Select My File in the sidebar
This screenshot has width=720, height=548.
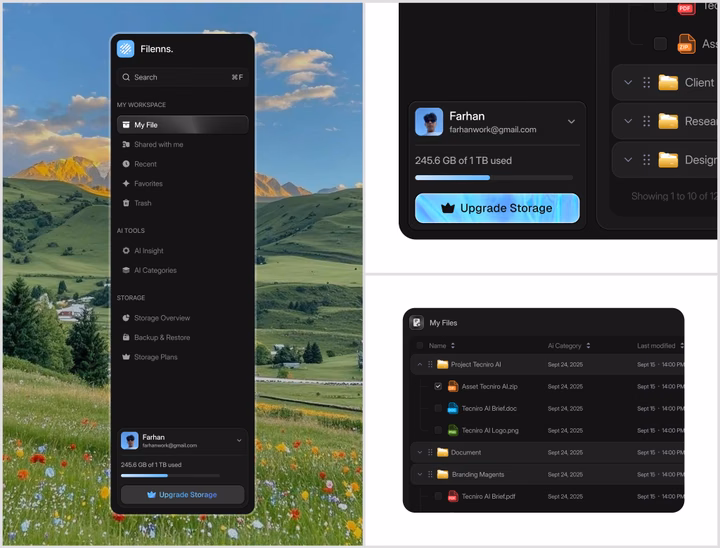click(182, 125)
